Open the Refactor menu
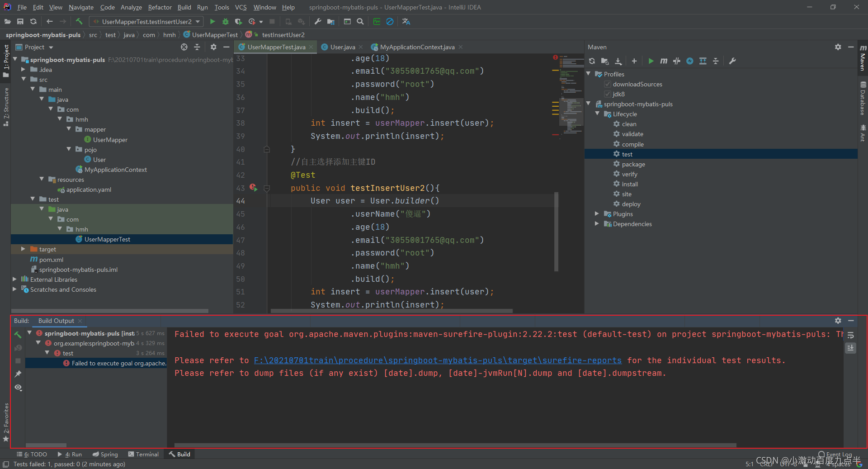 (160, 7)
